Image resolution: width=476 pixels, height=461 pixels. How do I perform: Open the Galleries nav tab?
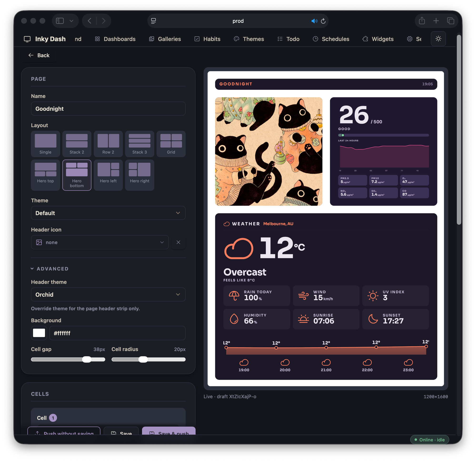pos(165,39)
